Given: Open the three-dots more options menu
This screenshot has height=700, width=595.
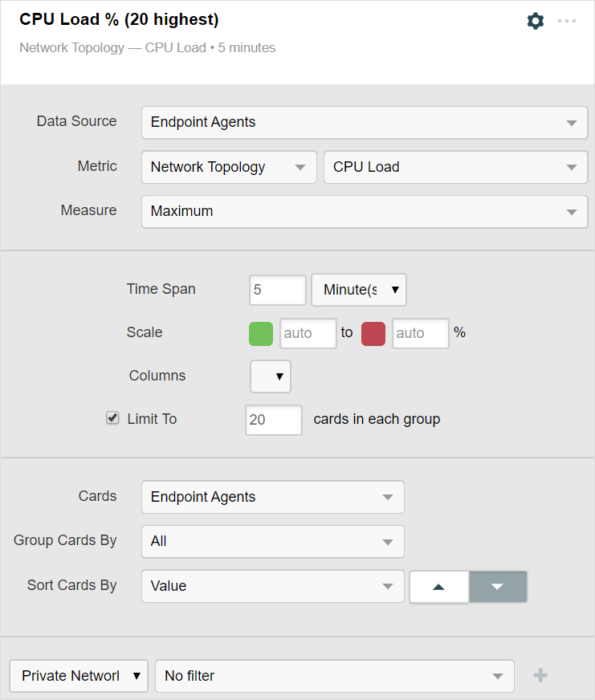Looking at the screenshot, I should coord(567,21).
